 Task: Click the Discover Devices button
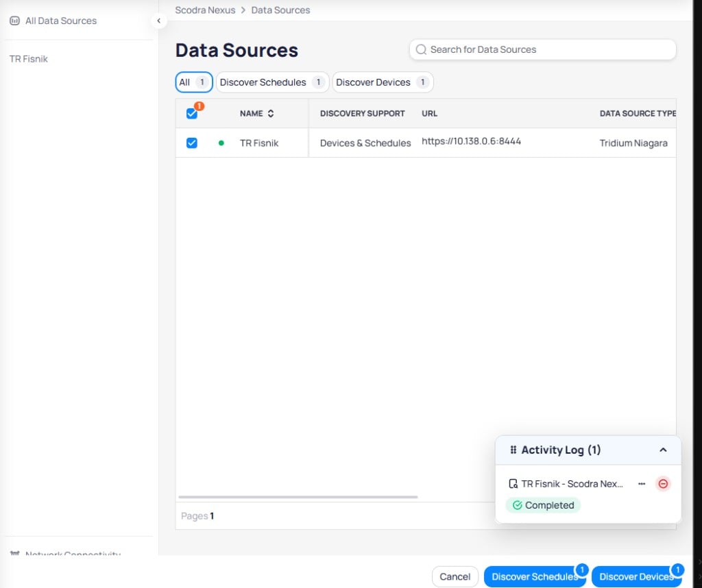(x=636, y=577)
